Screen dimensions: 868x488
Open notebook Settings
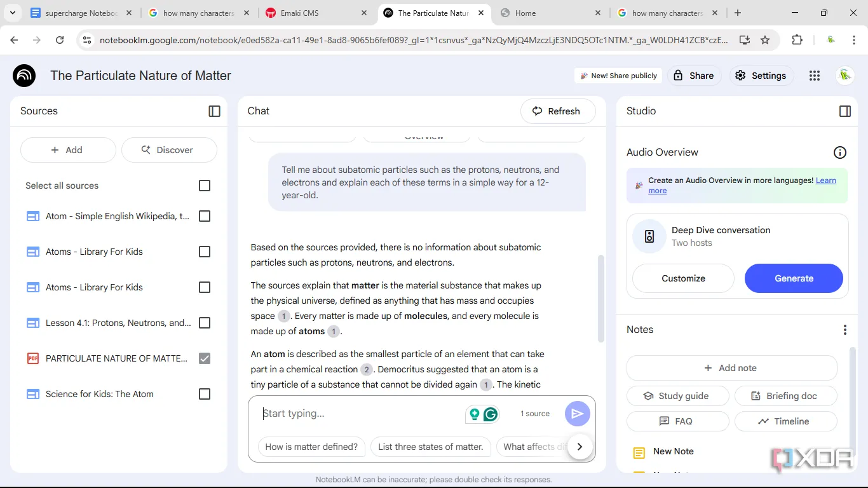761,76
